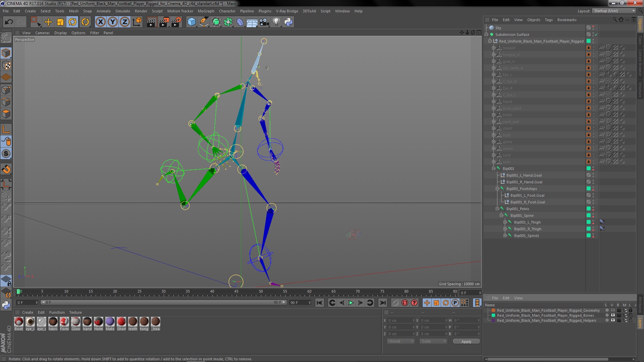Select Polygons mode
644x362 pixels.
coord(6,114)
